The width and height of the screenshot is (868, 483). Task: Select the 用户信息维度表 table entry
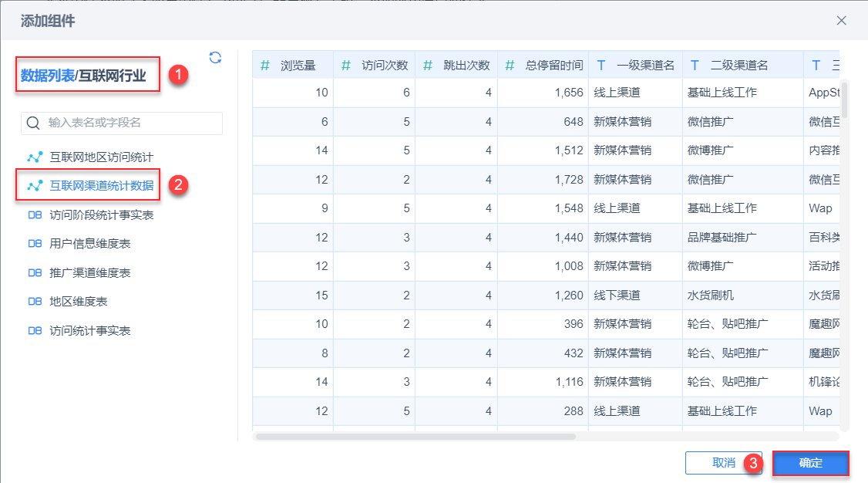click(x=89, y=244)
